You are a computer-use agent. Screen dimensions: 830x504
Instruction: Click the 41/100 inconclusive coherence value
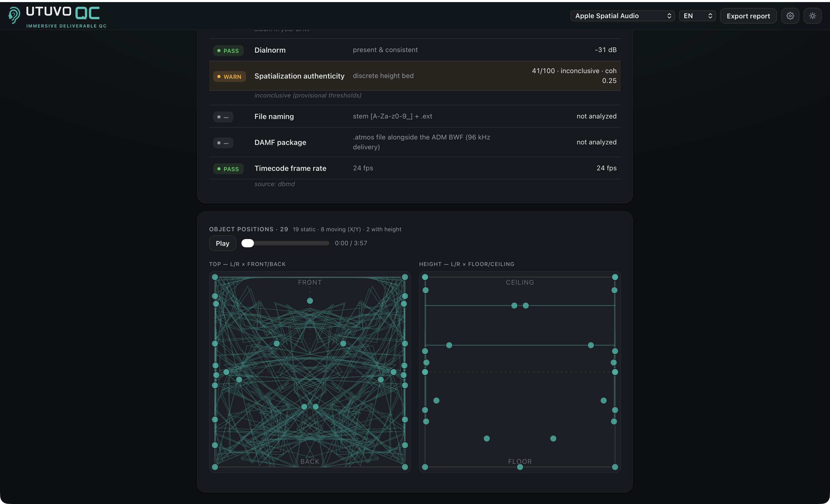574,76
